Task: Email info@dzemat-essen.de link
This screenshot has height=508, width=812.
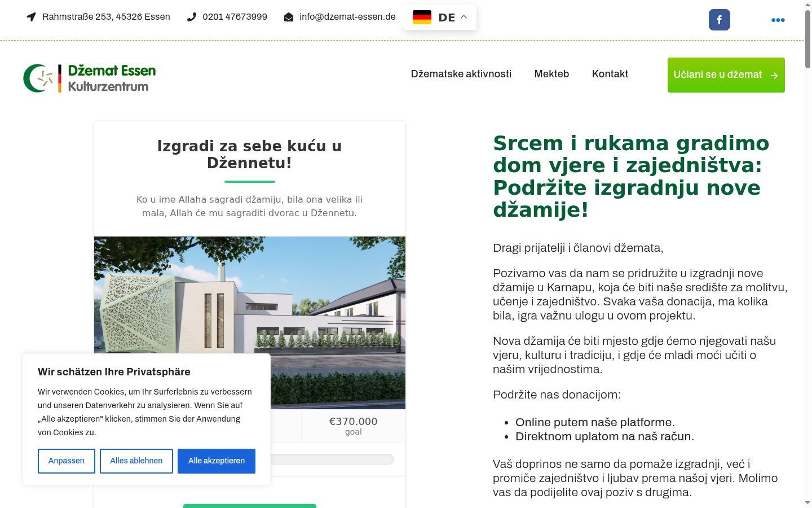Action: [347, 17]
